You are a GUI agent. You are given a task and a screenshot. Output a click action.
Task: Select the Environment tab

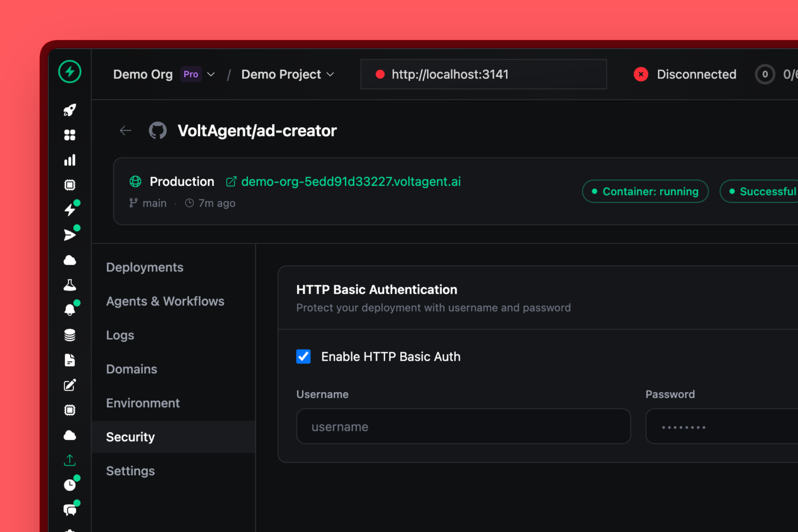tap(143, 403)
